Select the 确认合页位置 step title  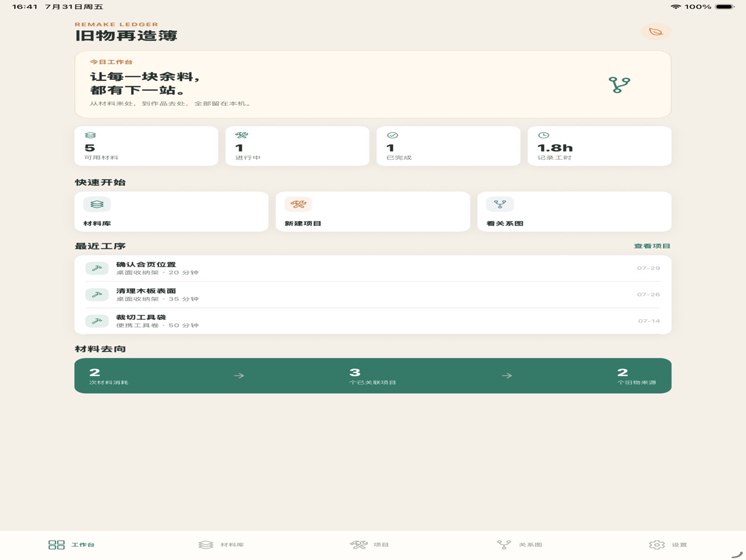click(146, 264)
